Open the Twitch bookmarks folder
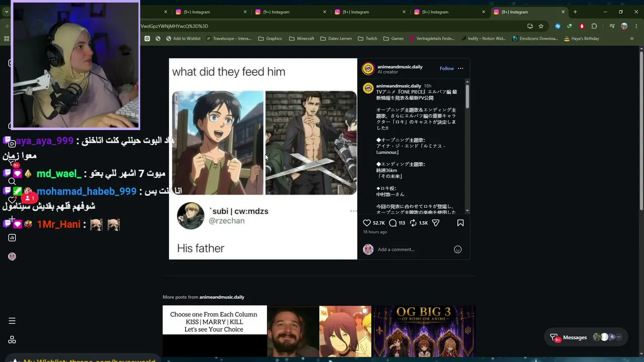Image resolution: width=644 pixels, height=362 pixels. (x=367, y=38)
